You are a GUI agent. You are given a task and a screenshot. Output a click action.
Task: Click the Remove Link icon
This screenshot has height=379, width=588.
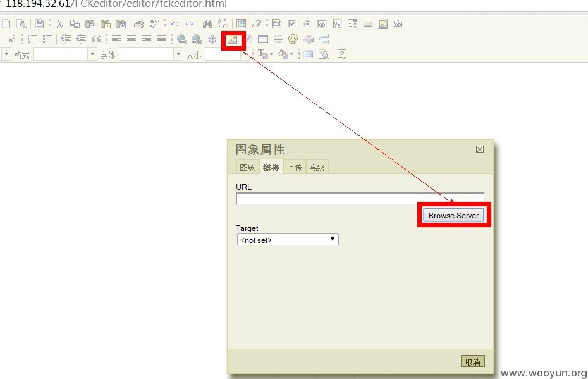pos(197,39)
